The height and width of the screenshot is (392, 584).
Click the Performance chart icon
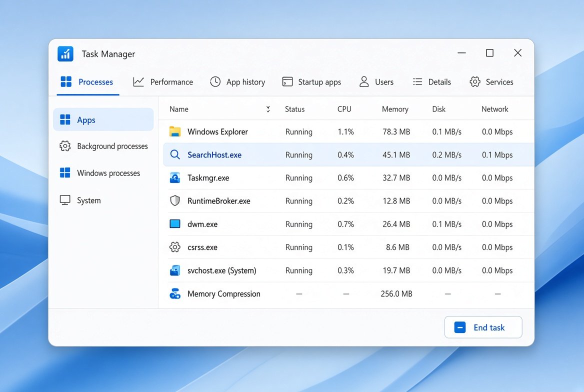(138, 82)
